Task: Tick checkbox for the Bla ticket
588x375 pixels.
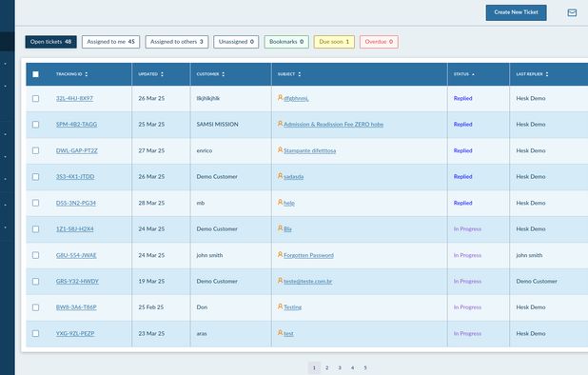Action: point(35,229)
